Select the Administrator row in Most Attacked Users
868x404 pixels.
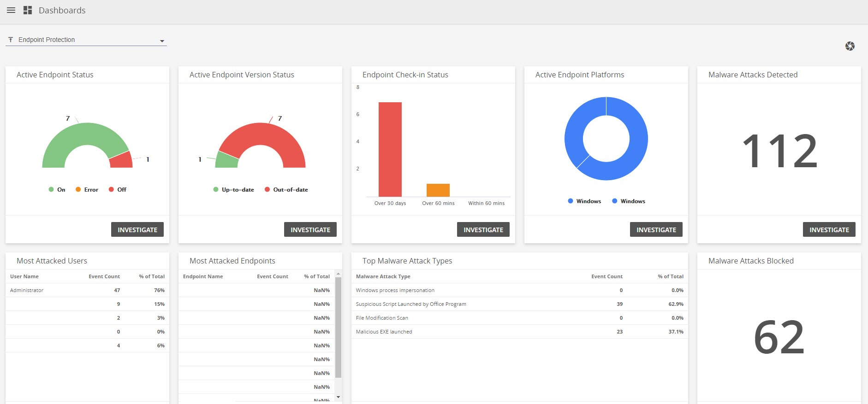[x=87, y=290]
